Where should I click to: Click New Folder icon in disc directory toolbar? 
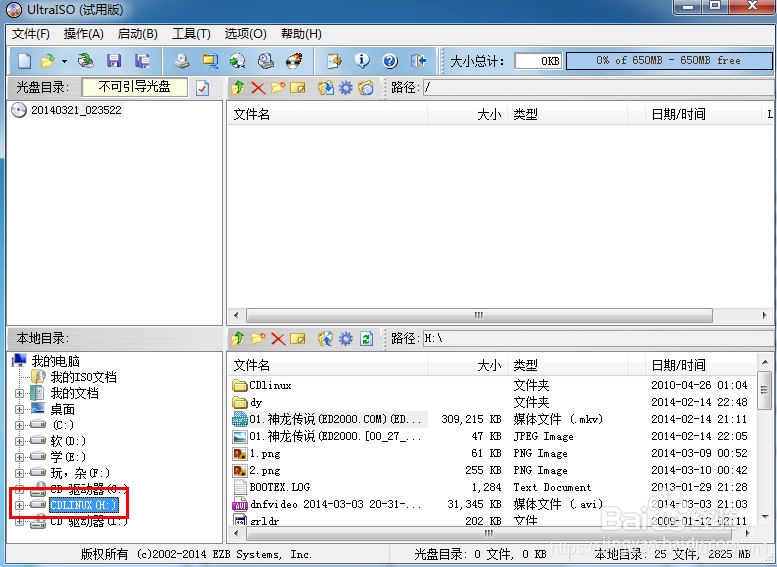pos(278,88)
